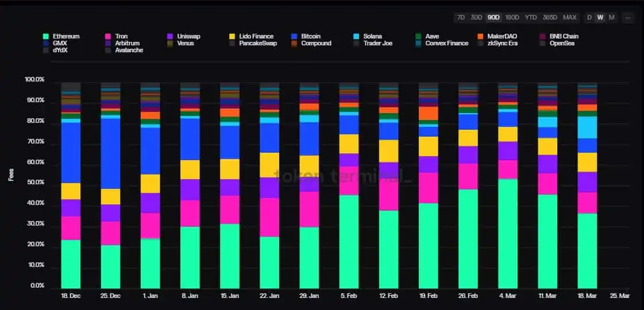Image resolution: width=644 pixels, height=310 pixels.
Task: Click the GMX legend color swatch
Action: 46,43
